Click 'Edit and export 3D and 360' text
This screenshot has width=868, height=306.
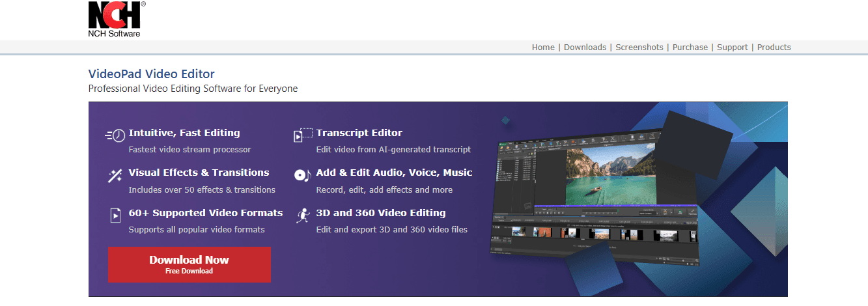click(x=392, y=230)
